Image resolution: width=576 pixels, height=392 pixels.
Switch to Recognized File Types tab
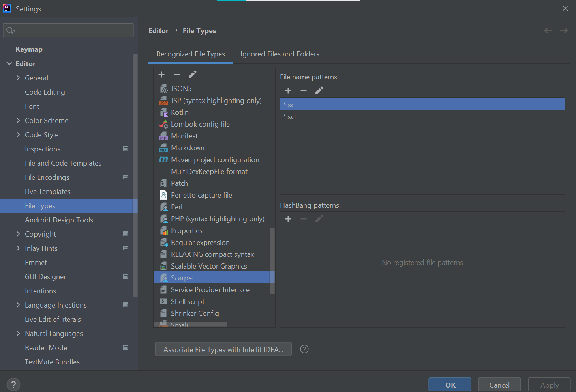tap(191, 54)
